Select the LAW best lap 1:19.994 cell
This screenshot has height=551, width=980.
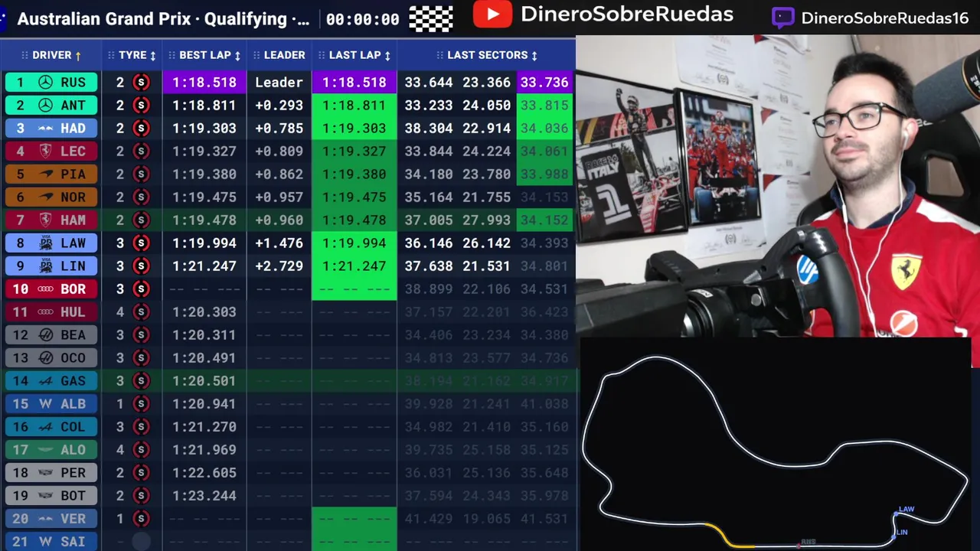click(204, 243)
